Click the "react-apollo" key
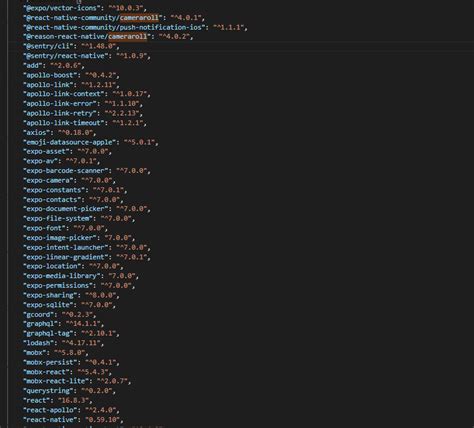 coord(50,410)
